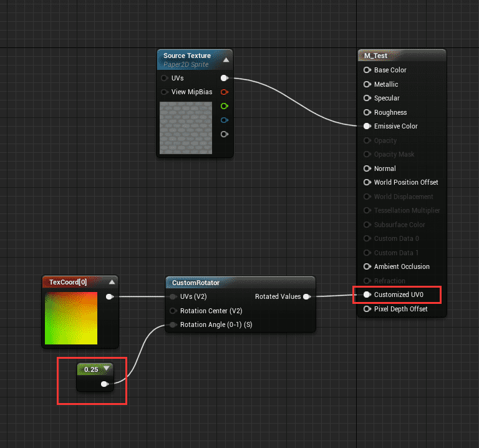
Task: Click the alpha channel output pin
Action: click(x=225, y=134)
